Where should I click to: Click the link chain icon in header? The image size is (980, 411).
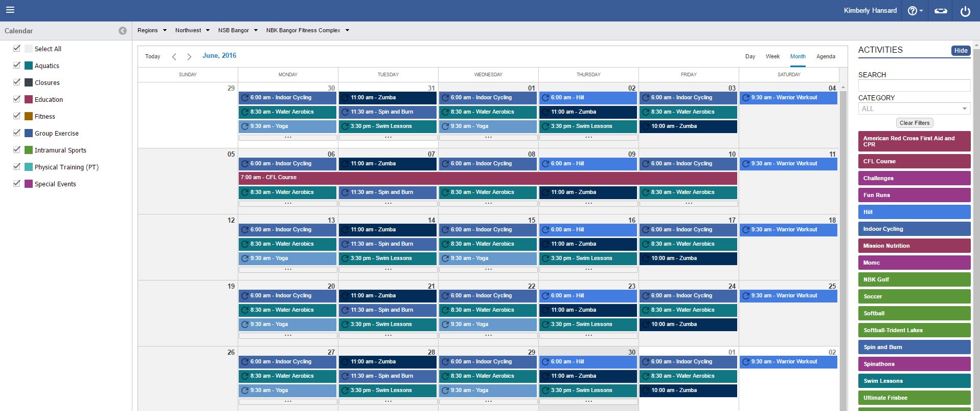[x=941, y=11]
